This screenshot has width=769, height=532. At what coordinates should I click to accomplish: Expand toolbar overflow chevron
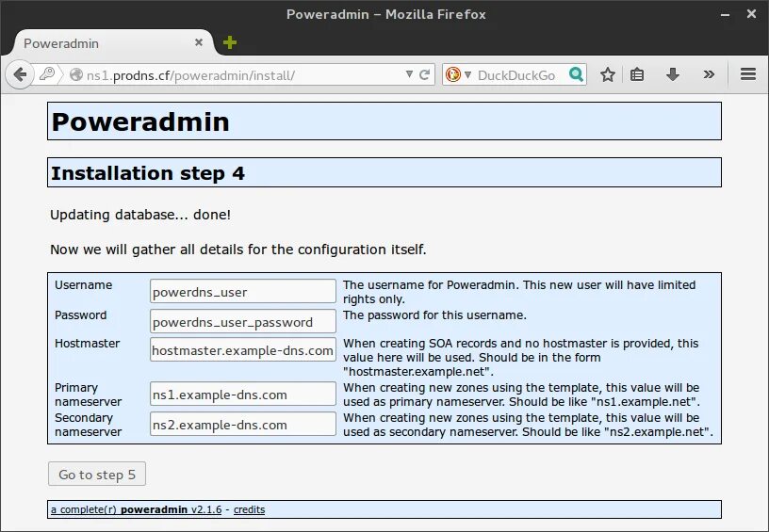click(709, 74)
